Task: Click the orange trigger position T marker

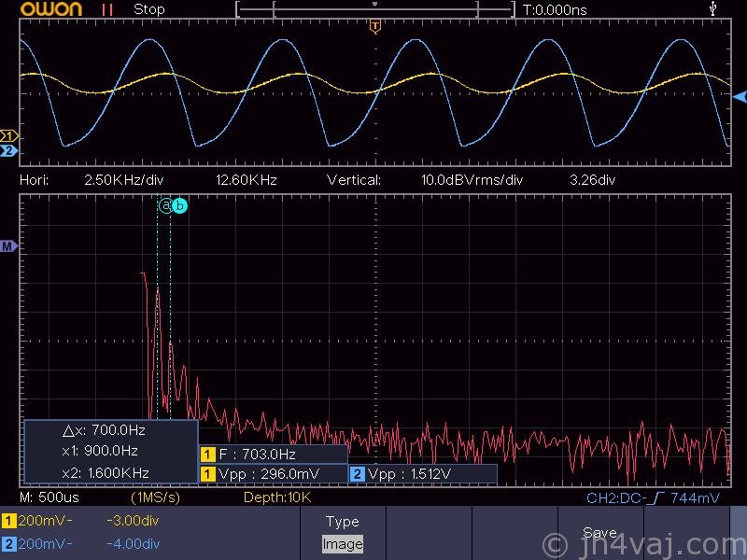Action: click(375, 26)
